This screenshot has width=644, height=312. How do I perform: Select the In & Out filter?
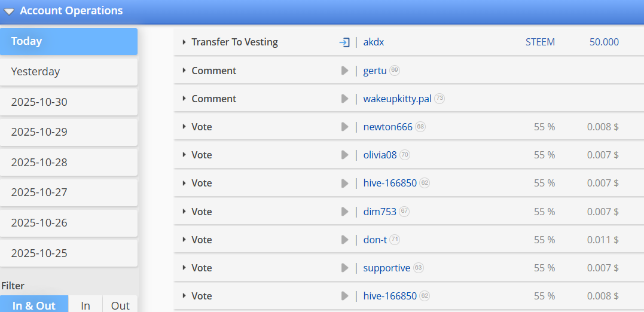coord(34,304)
